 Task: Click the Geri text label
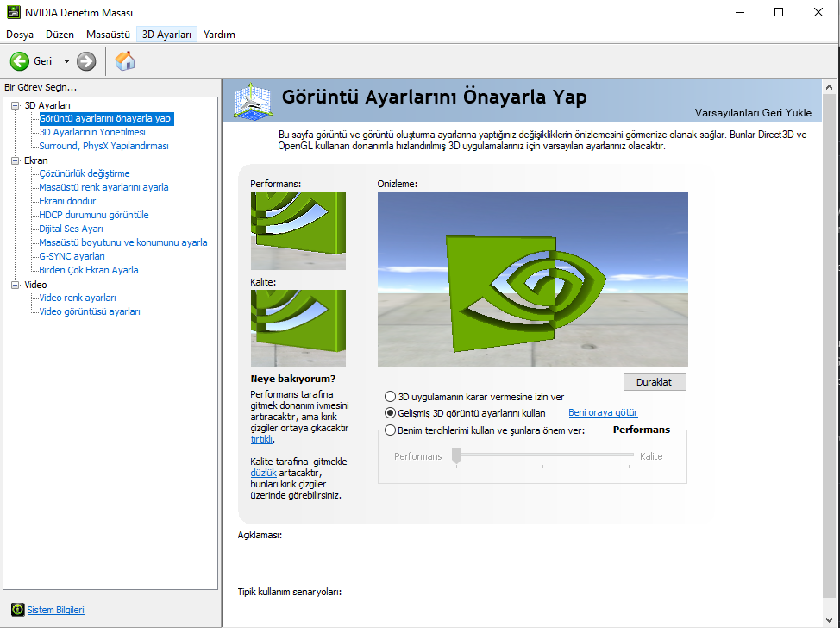tap(43, 61)
